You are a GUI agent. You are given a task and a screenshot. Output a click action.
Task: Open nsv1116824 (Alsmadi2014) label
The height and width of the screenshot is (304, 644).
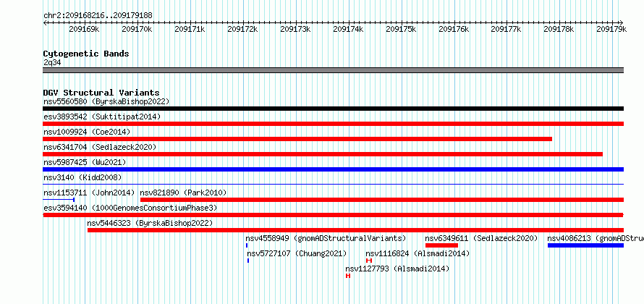(418, 253)
